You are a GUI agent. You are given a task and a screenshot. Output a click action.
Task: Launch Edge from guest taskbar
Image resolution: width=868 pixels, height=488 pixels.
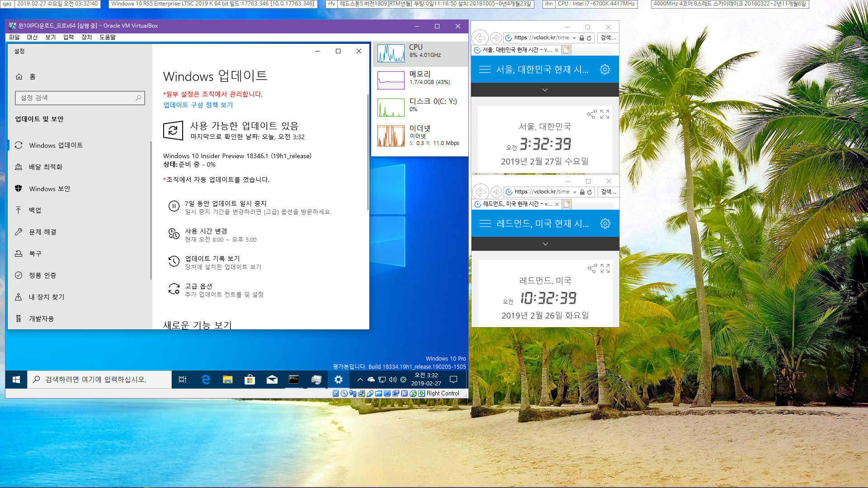pyautogui.click(x=206, y=380)
